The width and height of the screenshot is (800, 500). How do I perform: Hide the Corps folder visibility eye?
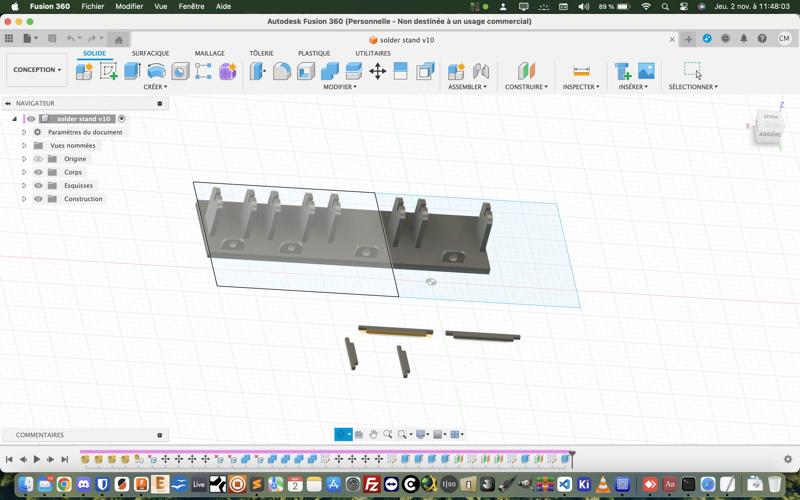(38, 172)
